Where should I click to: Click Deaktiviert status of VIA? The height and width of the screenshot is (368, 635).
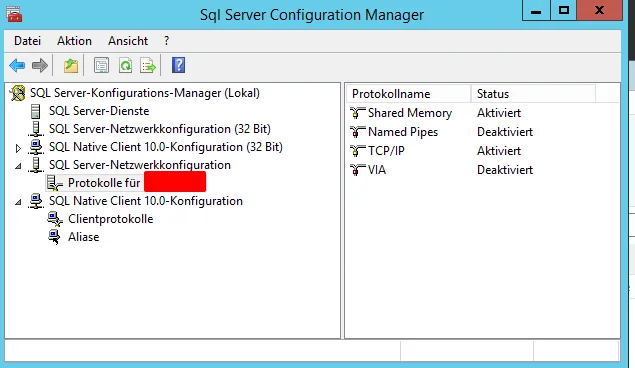(x=505, y=170)
